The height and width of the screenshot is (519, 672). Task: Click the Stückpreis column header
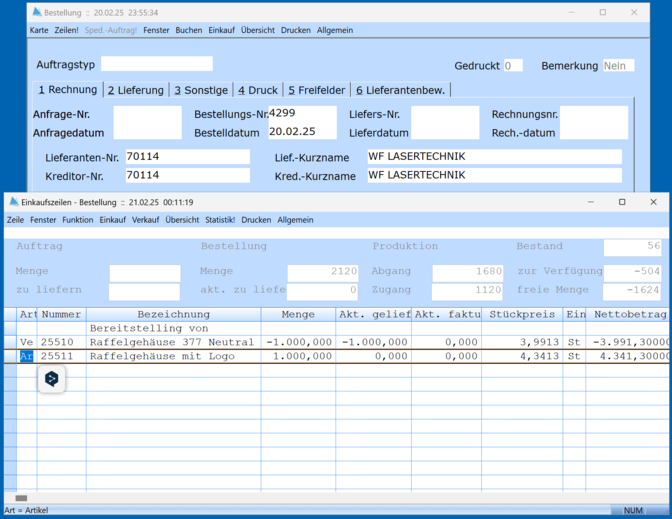(x=524, y=314)
